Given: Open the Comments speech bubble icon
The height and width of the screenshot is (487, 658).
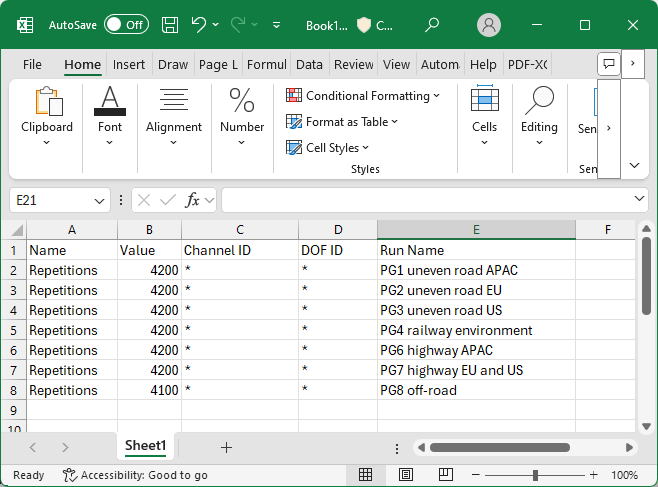Looking at the screenshot, I should (607, 64).
